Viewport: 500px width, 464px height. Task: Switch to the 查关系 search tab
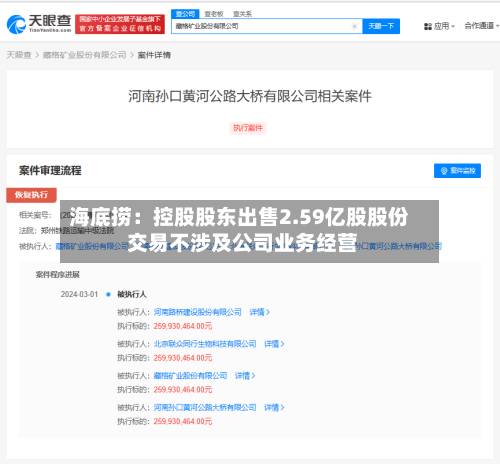[x=242, y=14]
